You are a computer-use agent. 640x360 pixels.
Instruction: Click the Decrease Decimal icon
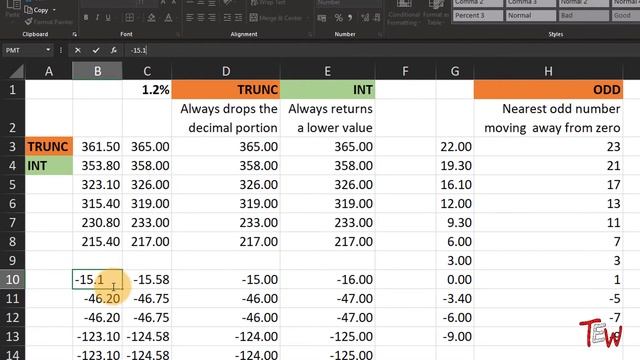pyautogui.click(x=376, y=18)
